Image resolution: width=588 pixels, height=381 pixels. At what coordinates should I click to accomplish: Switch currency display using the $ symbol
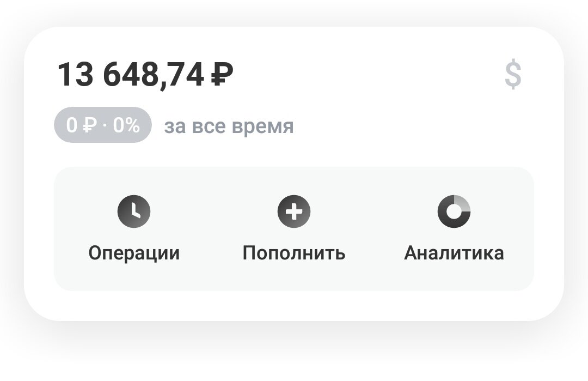pos(512,74)
